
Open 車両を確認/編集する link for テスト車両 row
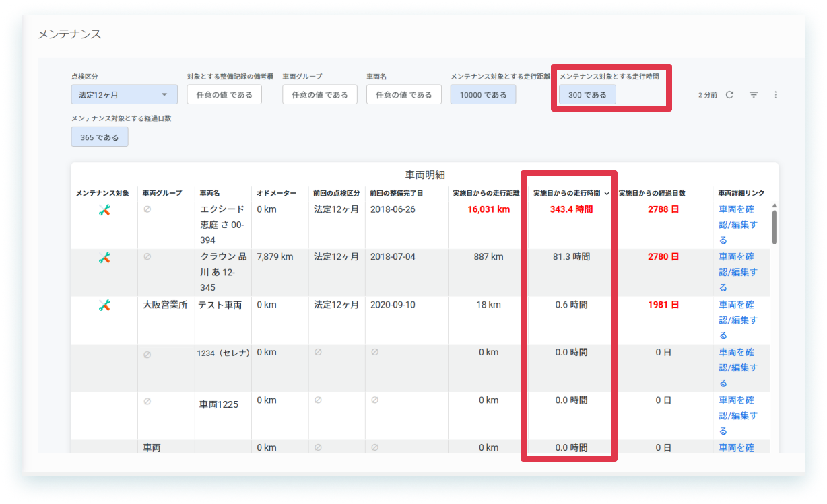tap(737, 320)
